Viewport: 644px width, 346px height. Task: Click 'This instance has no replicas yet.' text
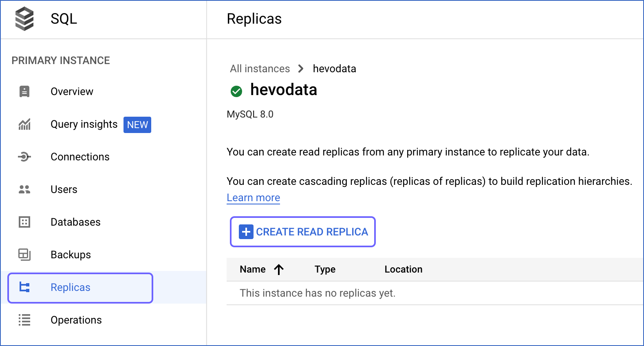(x=318, y=293)
